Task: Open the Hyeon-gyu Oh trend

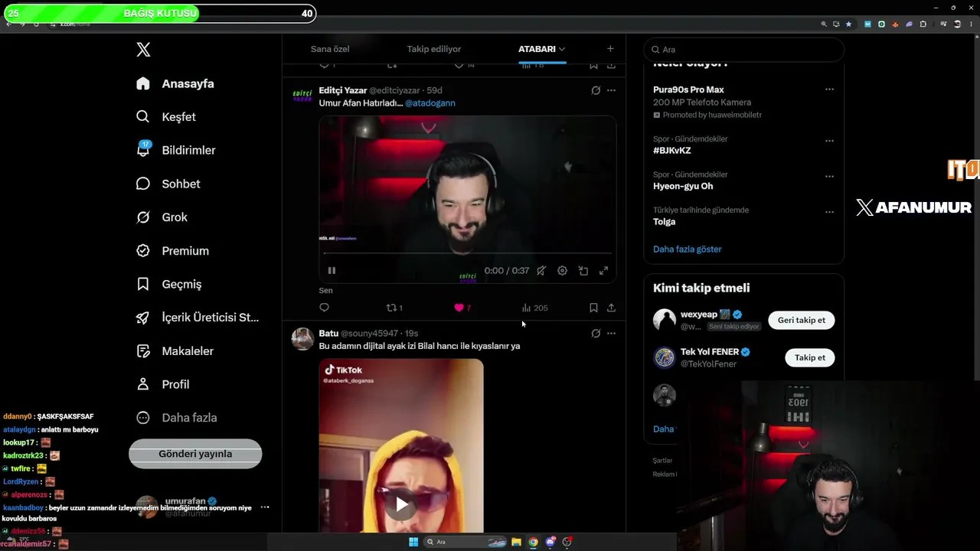Action: 683,186
